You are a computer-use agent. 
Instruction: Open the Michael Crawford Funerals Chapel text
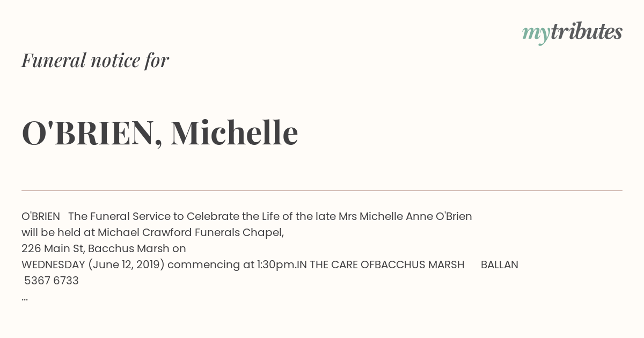191,232
